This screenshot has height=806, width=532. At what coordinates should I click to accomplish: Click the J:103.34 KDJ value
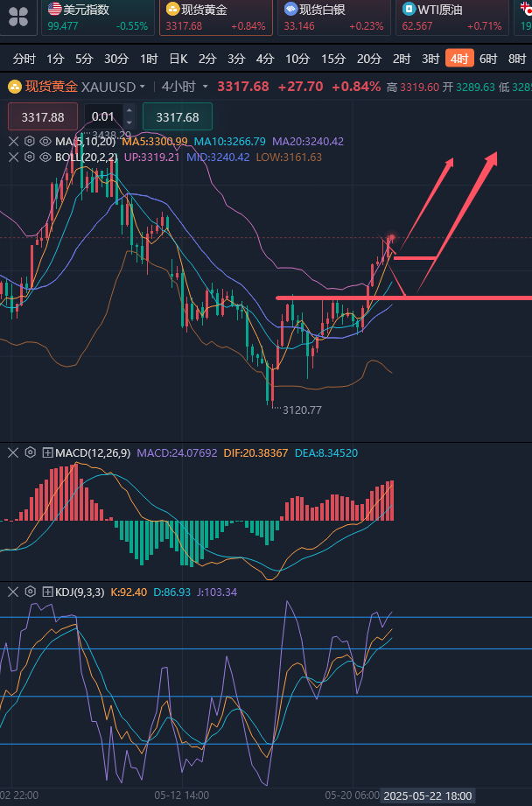coord(217,592)
